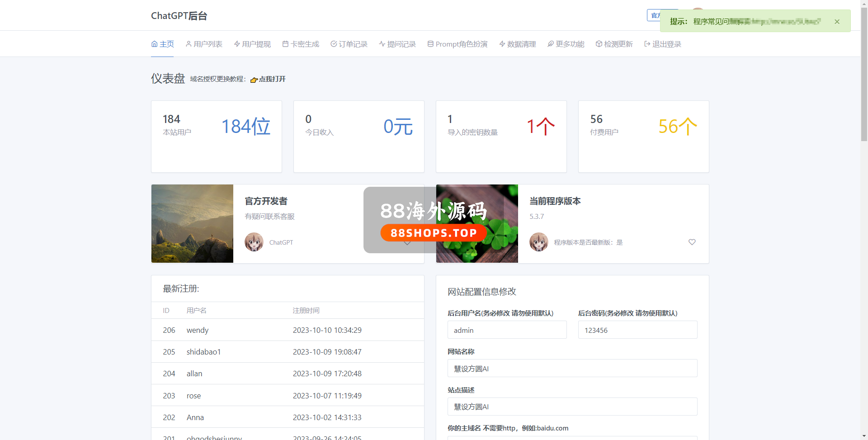Viewport: 868px width, 440px height.
Task: Click the card icon beside 卡密生成
Action: point(285,44)
